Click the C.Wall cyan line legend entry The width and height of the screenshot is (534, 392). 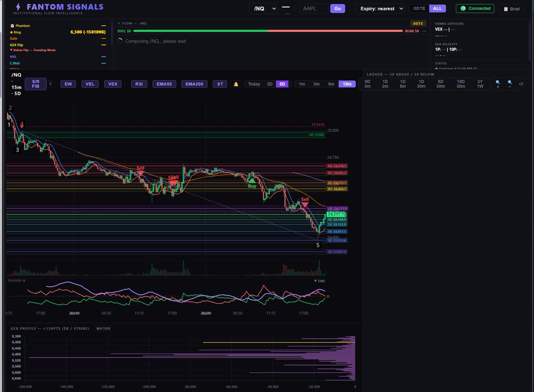click(58, 63)
